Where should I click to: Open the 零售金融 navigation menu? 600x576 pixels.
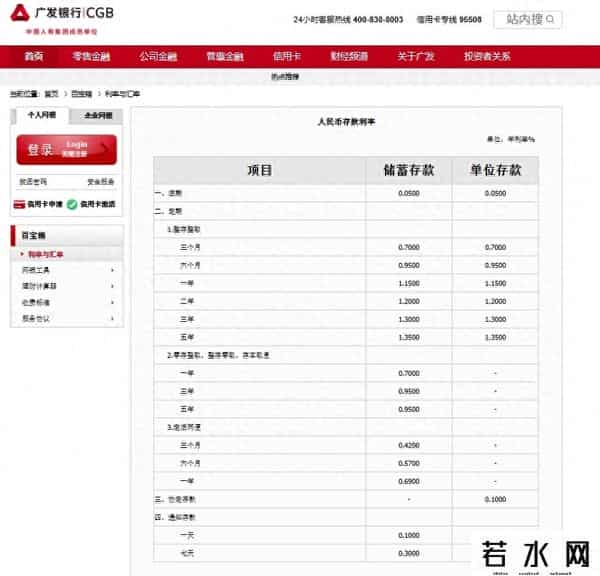[x=91, y=57]
